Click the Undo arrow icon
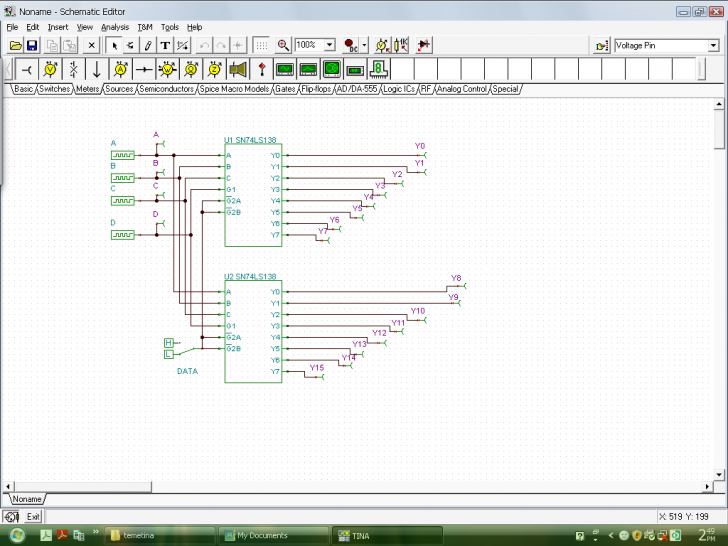The width and height of the screenshot is (728, 546). point(204,46)
